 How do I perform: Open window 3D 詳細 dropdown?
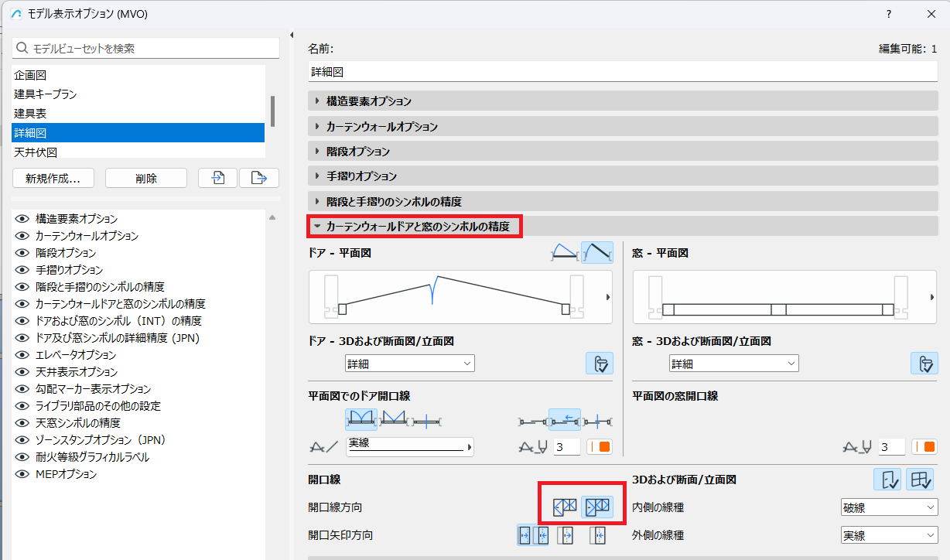point(733,364)
